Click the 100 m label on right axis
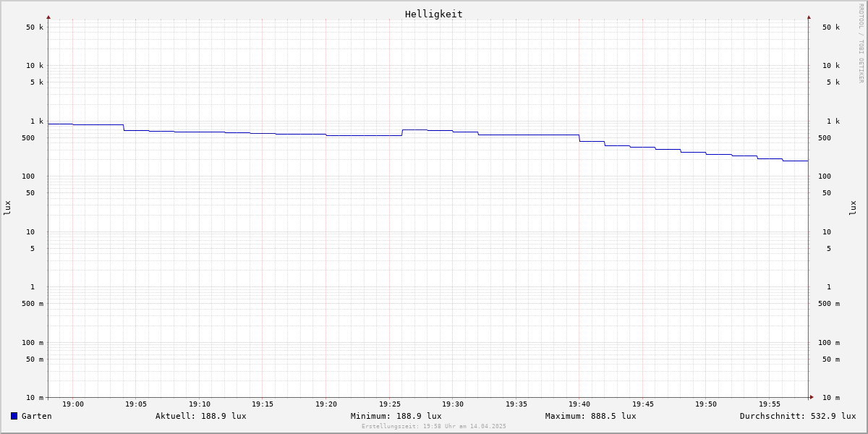Screen dimensions: 868x434 pos(829,343)
